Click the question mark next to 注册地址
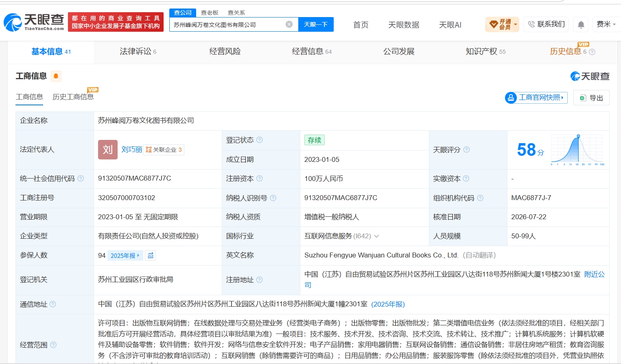 click(260, 280)
